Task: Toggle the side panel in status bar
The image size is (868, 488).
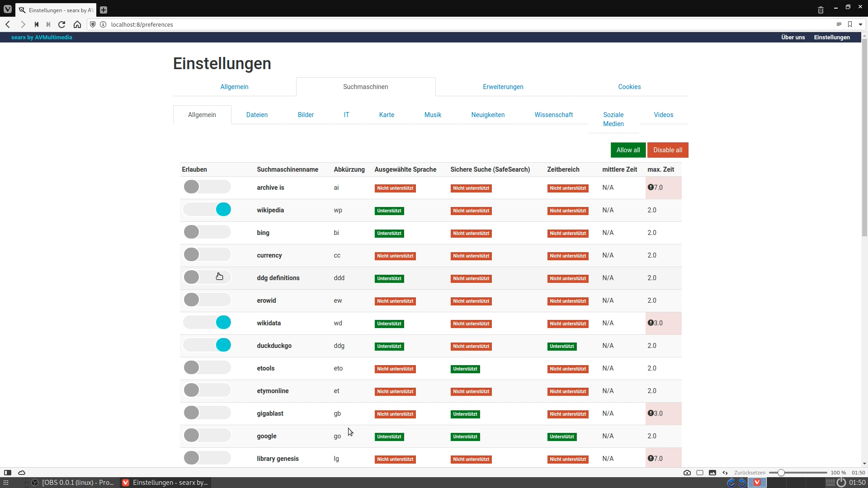Action: click(8, 473)
